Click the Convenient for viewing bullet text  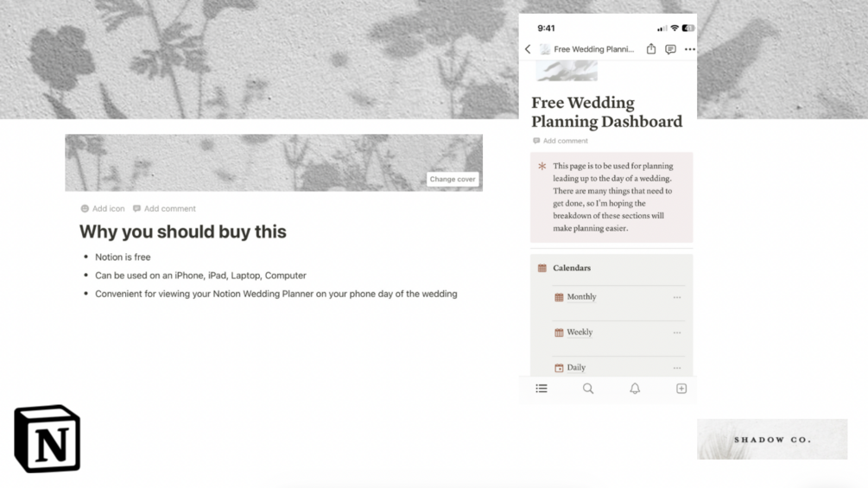tap(276, 294)
